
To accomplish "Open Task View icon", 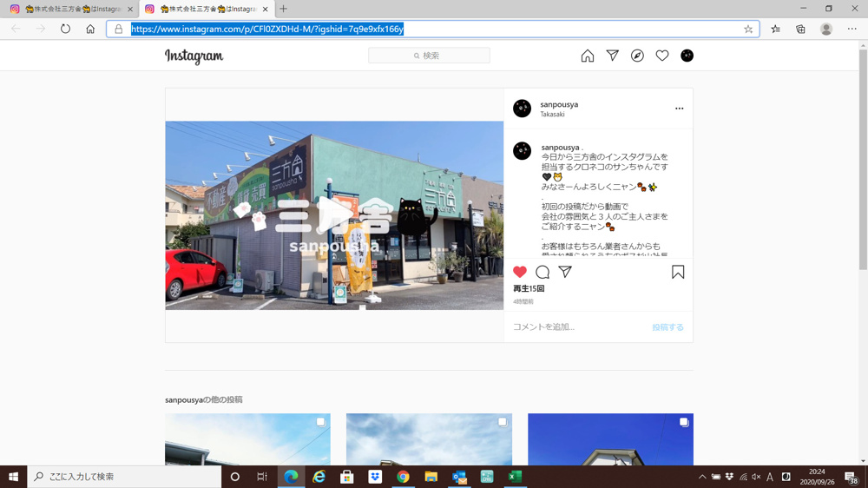I will tap(262, 477).
